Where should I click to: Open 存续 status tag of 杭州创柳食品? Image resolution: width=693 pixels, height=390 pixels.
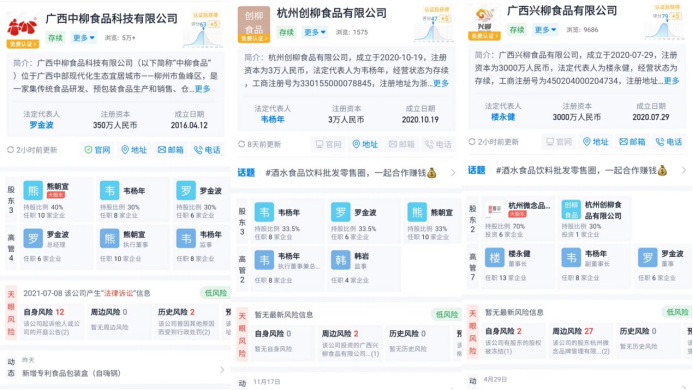click(286, 32)
